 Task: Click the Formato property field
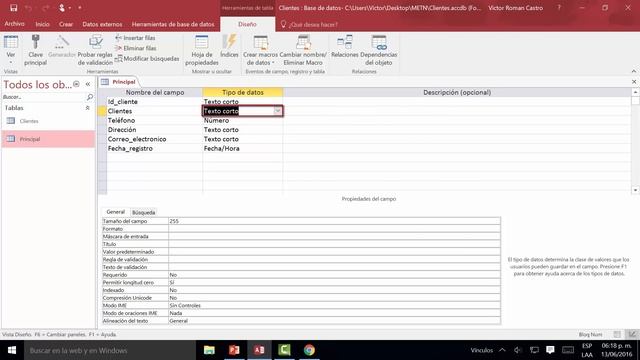(334, 229)
